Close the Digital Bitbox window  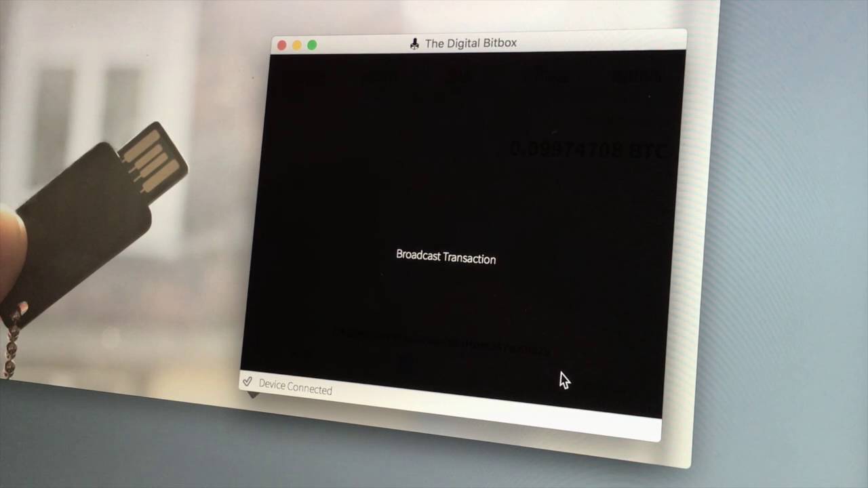tap(282, 45)
